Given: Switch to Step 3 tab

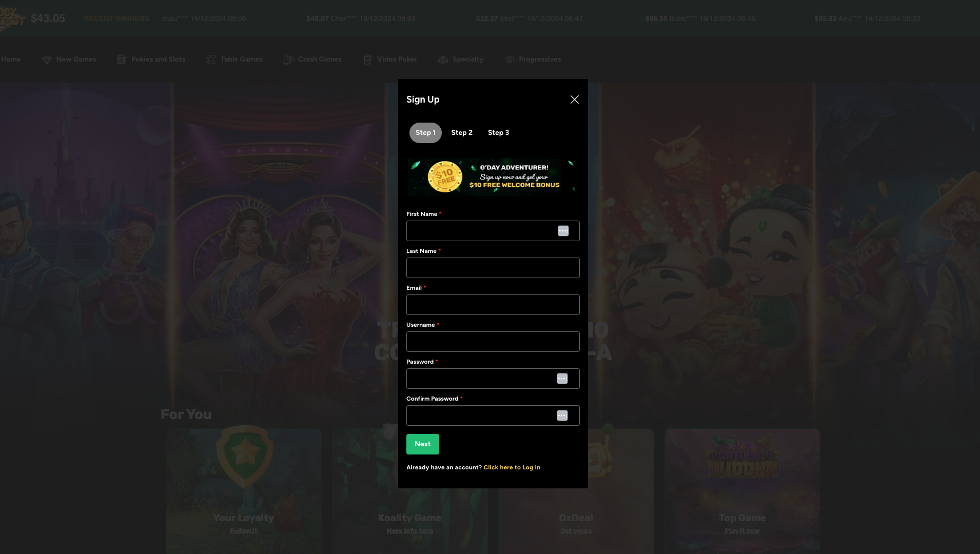Looking at the screenshot, I should (498, 133).
